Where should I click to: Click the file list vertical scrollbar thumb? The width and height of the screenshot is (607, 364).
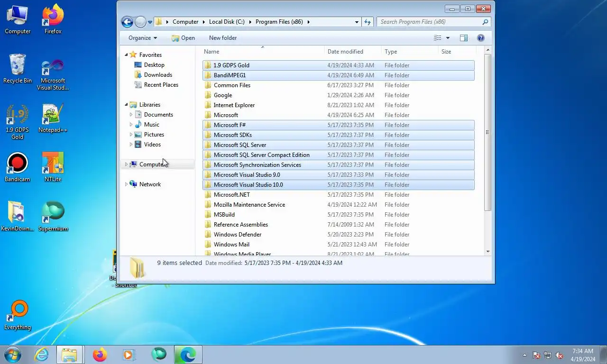(487, 132)
